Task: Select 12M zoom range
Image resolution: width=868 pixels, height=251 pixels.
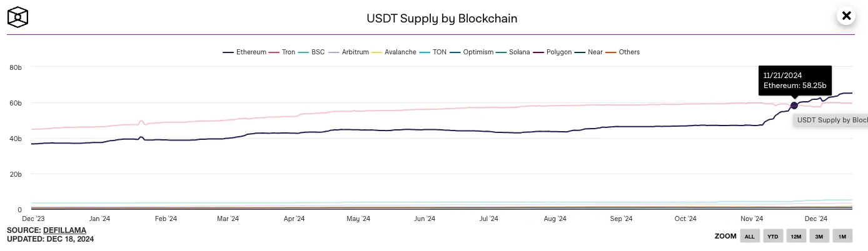Action: point(796,236)
